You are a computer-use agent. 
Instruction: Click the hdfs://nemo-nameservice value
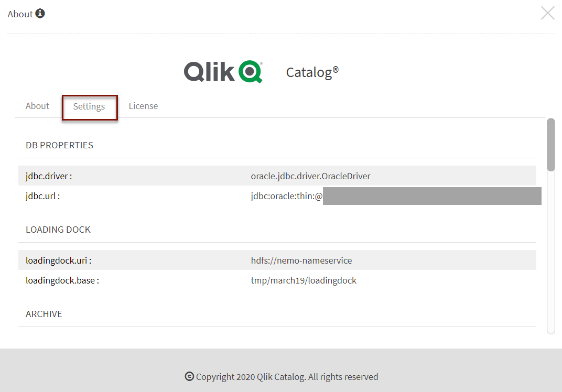coord(301,260)
